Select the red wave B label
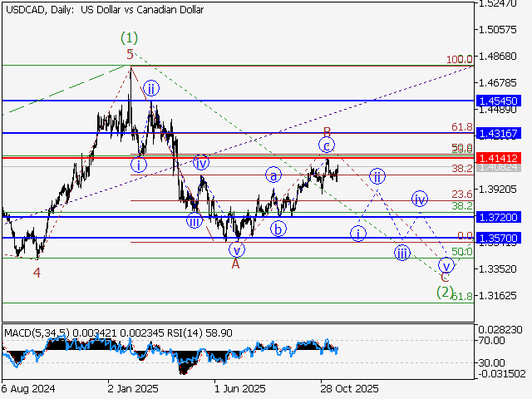The image size is (532, 399). coord(327,131)
